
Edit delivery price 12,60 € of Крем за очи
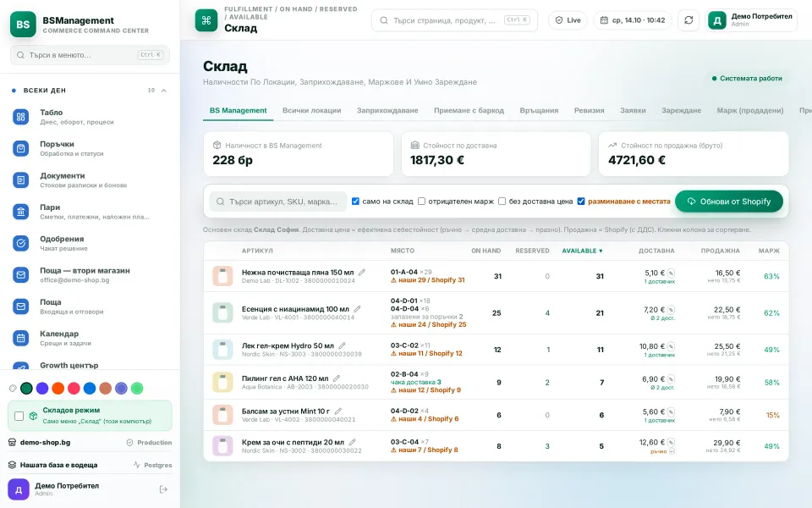pos(671,443)
